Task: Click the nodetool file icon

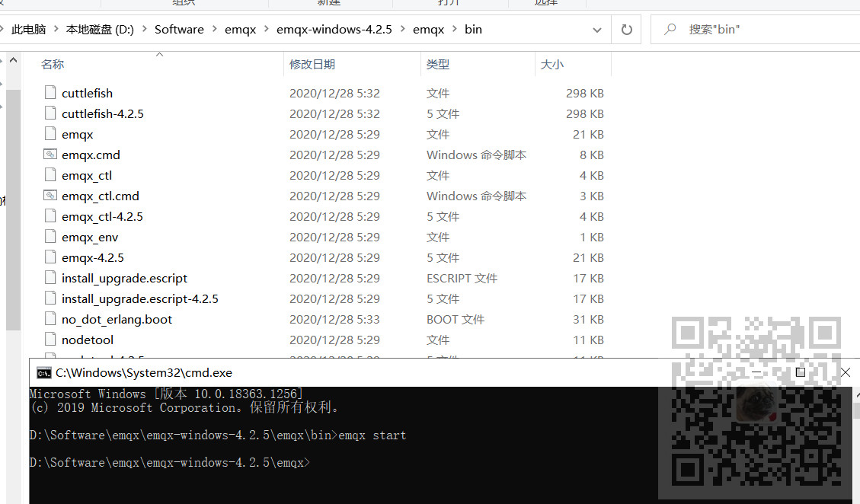Action: pyautogui.click(x=50, y=340)
